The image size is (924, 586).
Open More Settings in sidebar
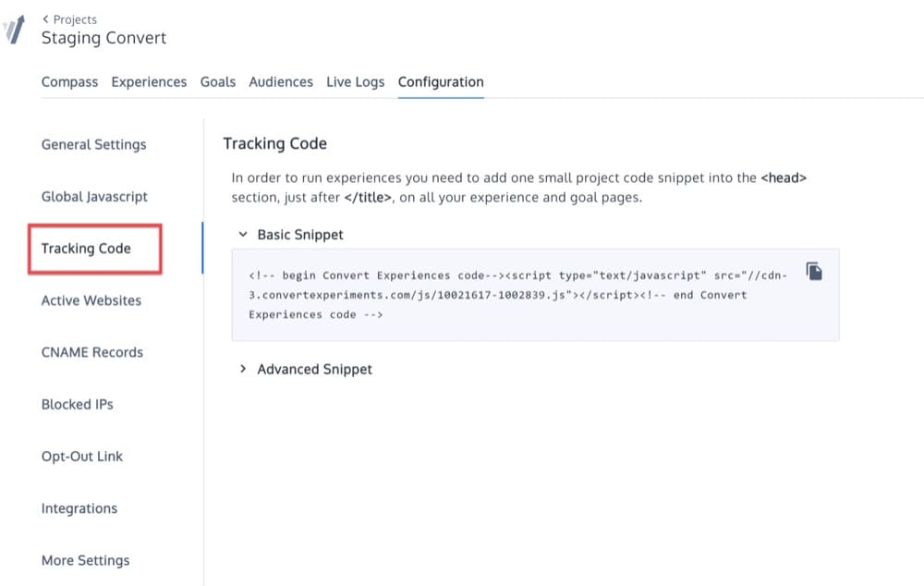(85, 560)
